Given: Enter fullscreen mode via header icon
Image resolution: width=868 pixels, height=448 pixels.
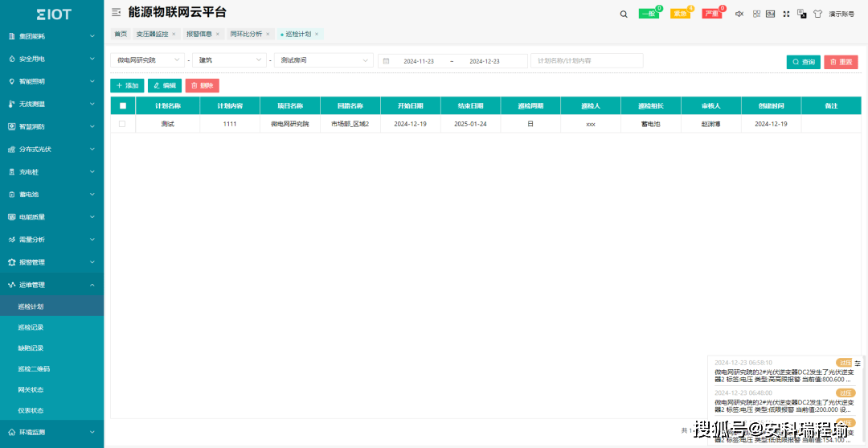Looking at the screenshot, I should pos(786,14).
